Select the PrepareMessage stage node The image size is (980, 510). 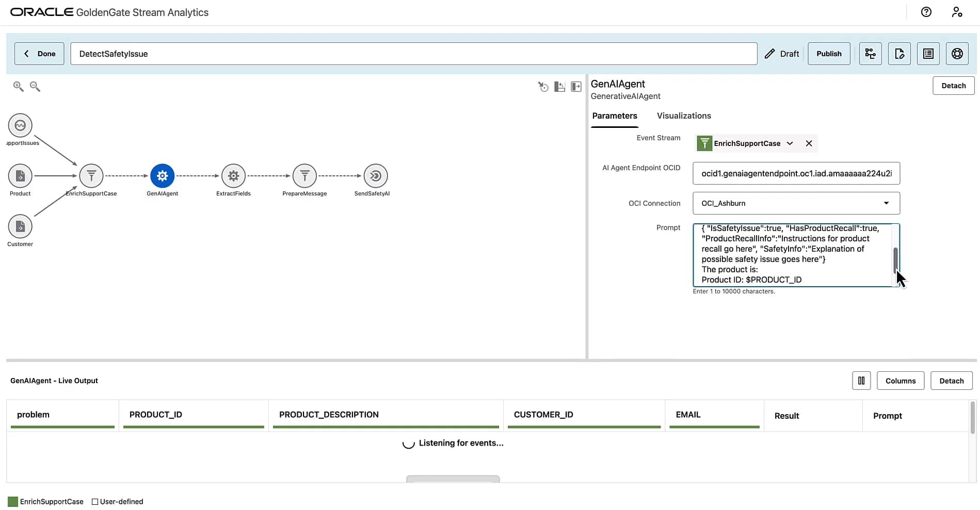coord(304,175)
